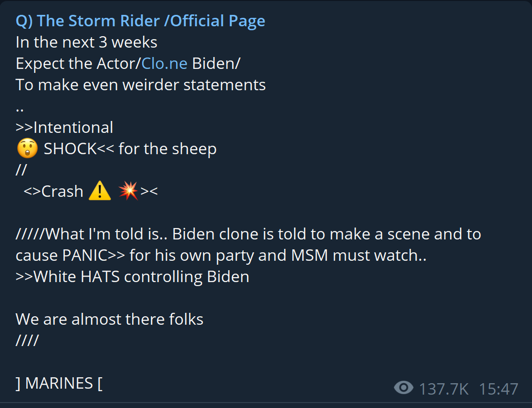
Task: Click the collision explosion emoji
Action: [x=128, y=191]
